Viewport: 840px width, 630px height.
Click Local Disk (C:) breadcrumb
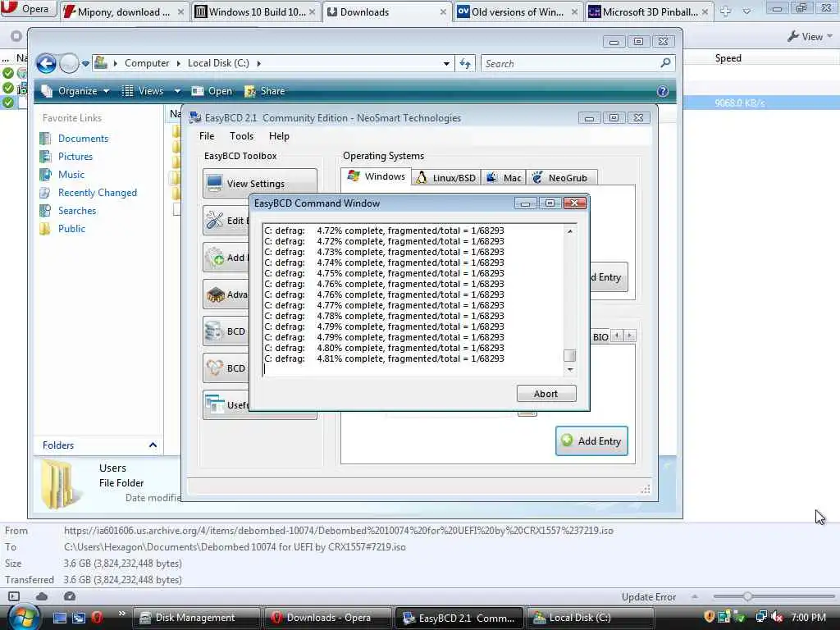pos(218,63)
